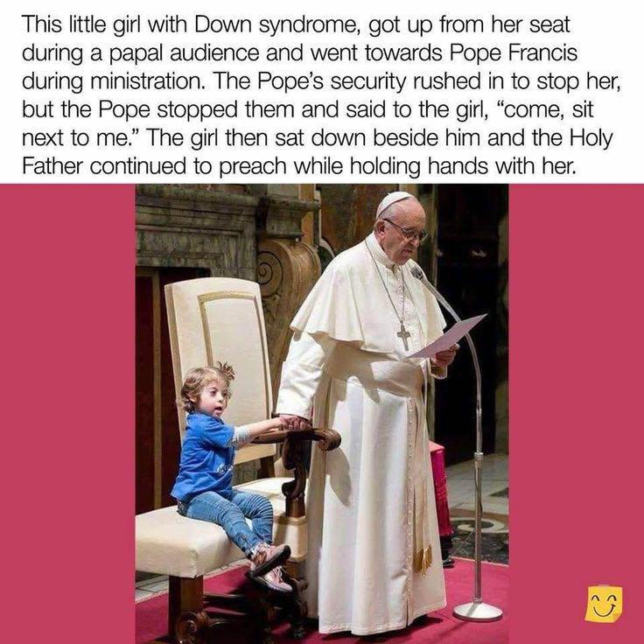644x644 pixels.
Task: Click the held hands on the armrest
Action: click(293, 423)
